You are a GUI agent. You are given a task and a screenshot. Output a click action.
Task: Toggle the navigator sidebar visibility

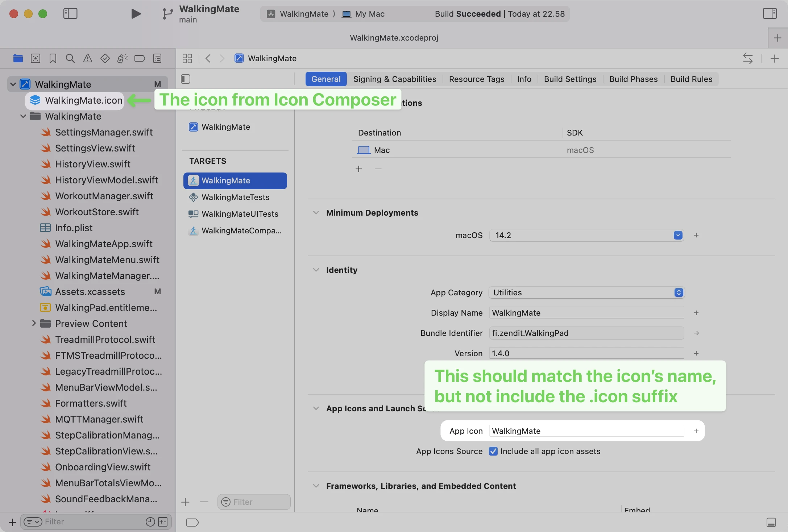point(70,14)
